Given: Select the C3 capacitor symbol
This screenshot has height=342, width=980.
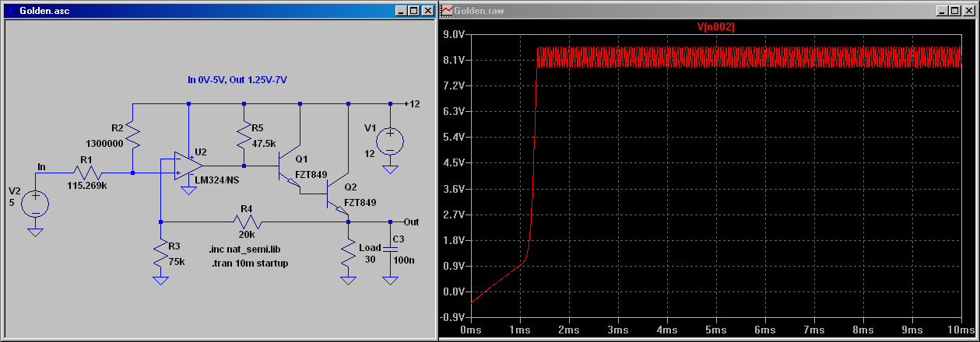Looking at the screenshot, I should pyautogui.click(x=390, y=248).
